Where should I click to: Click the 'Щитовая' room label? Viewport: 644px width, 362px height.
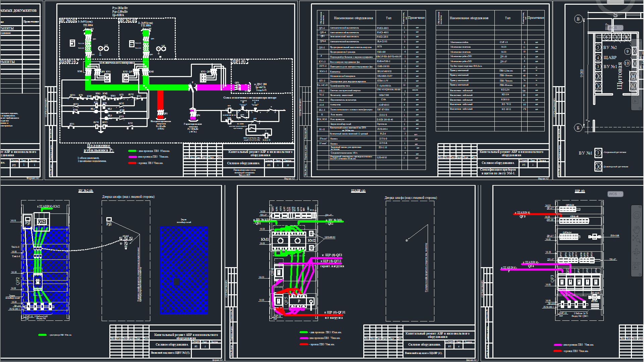coord(620,76)
